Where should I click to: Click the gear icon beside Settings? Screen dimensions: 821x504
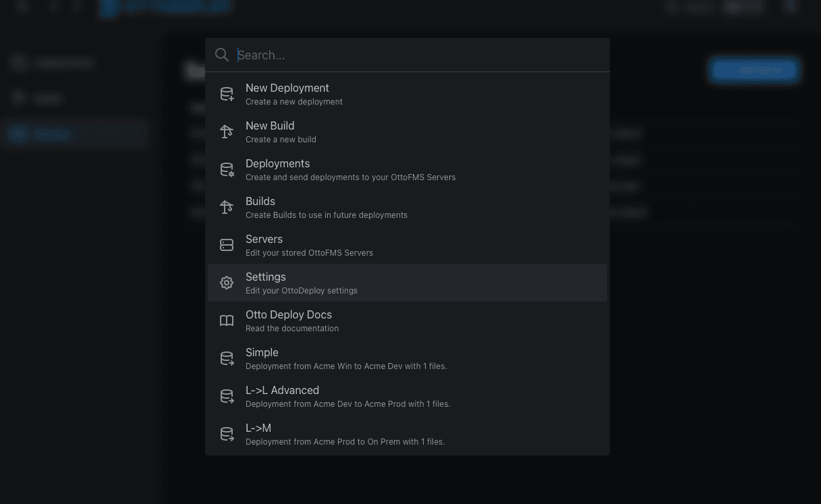227,283
